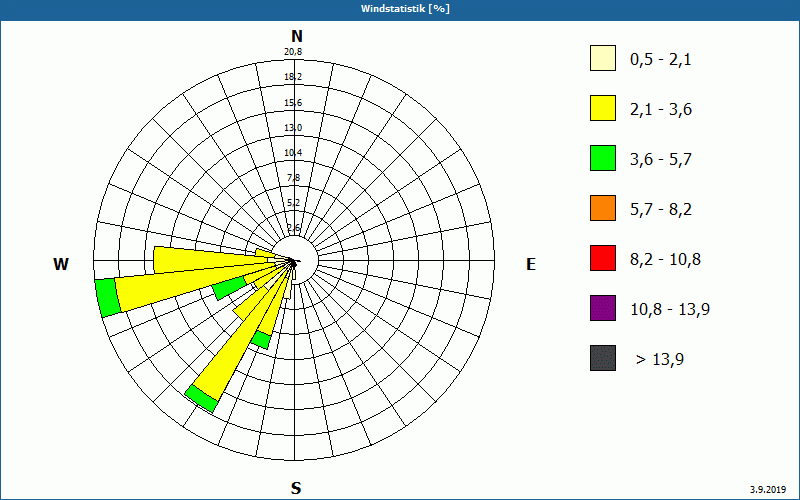Click the red 8,2 - 10,8 legend swatch

coord(603,258)
